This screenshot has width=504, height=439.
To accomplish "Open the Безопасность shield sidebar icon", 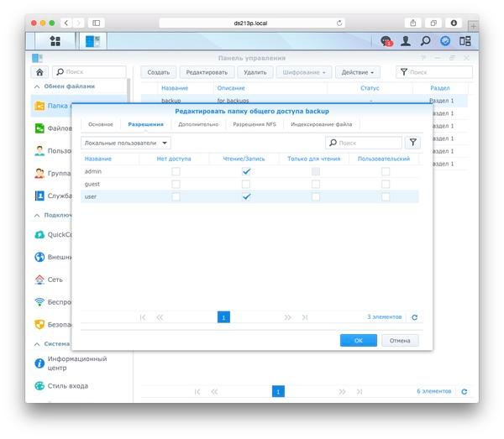I will pos(39,324).
